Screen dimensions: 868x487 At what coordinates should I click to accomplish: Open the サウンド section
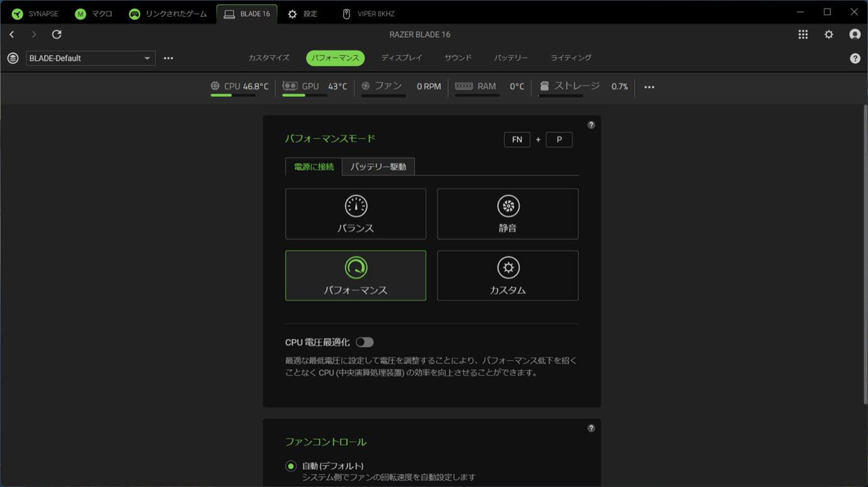[x=458, y=58]
